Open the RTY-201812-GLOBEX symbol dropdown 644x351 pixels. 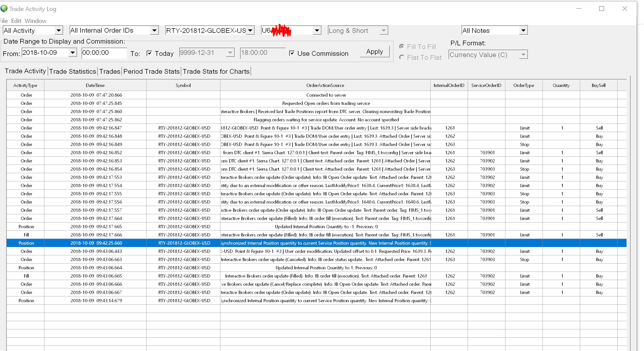tap(250, 30)
